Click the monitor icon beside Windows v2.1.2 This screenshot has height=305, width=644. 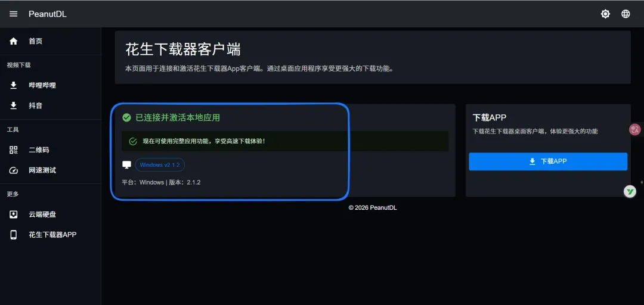(126, 164)
